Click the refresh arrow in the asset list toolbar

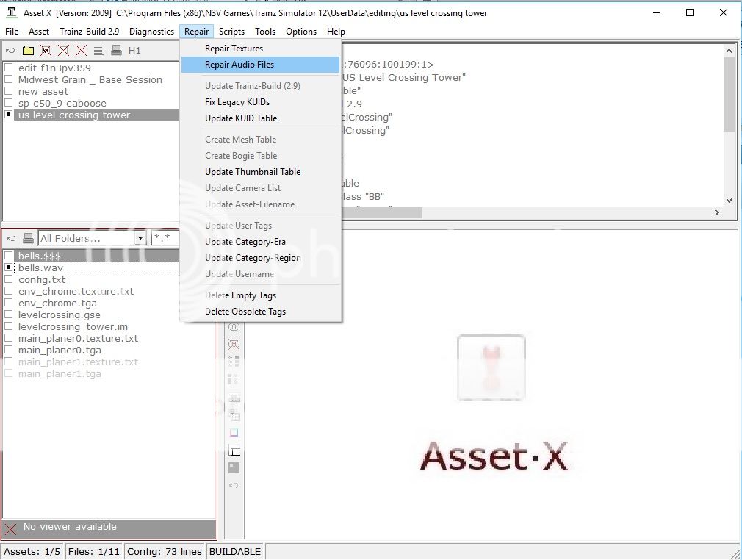click(10, 50)
